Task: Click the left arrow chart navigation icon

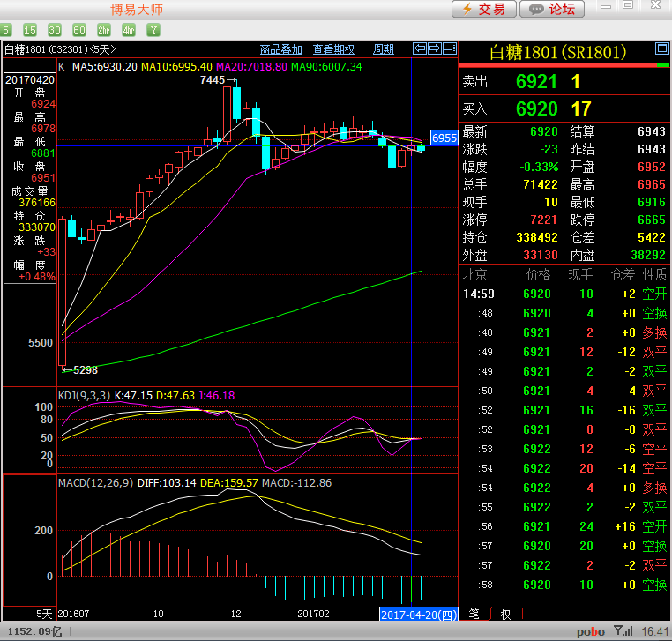Action: 421,48
